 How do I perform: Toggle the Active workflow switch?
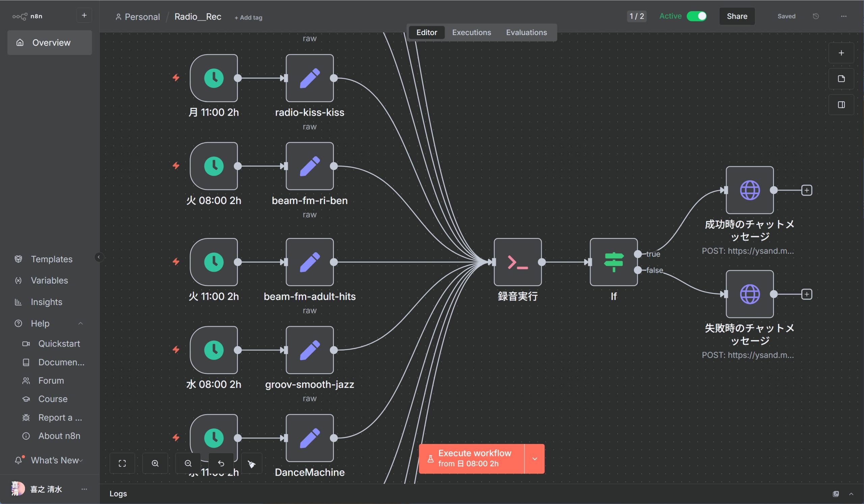pyautogui.click(x=696, y=16)
